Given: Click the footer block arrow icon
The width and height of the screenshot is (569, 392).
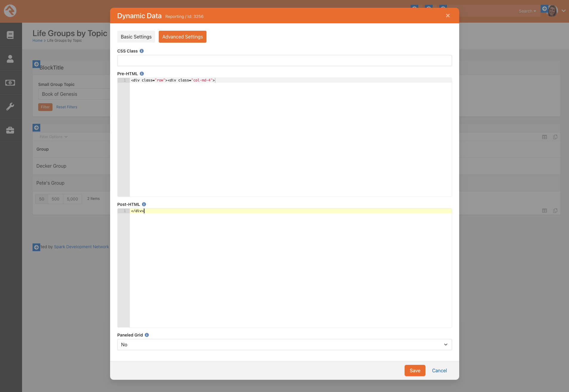Looking at the screenshot, I should [x=36, y=247].
